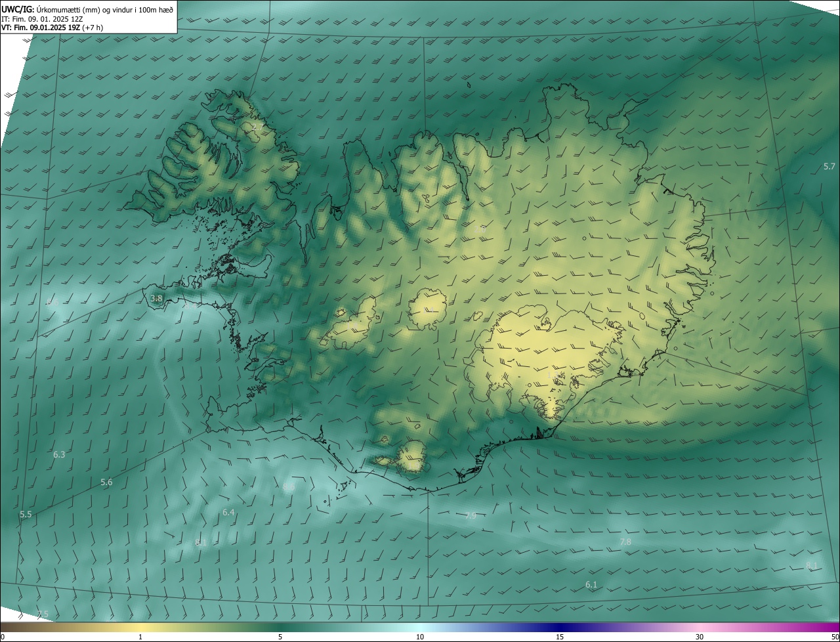
Task: Click the 1 tick label on the color scale
Action: point(140,637)
